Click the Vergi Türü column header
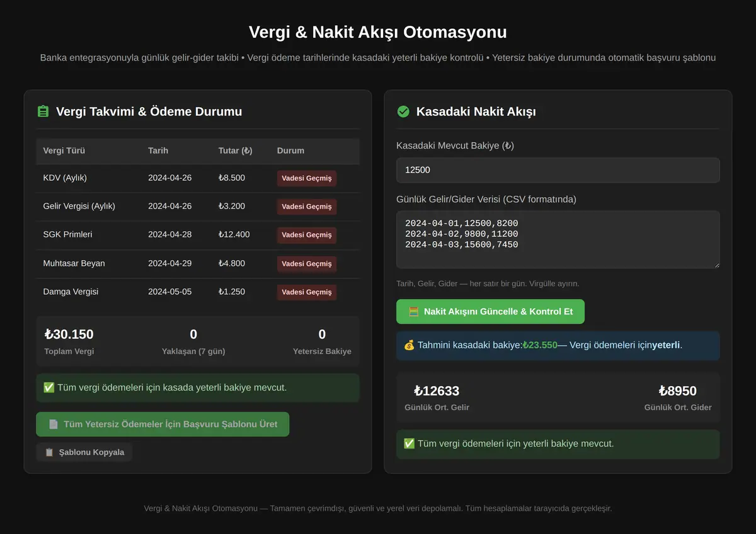The image size is (756, 534). [64, 151]
